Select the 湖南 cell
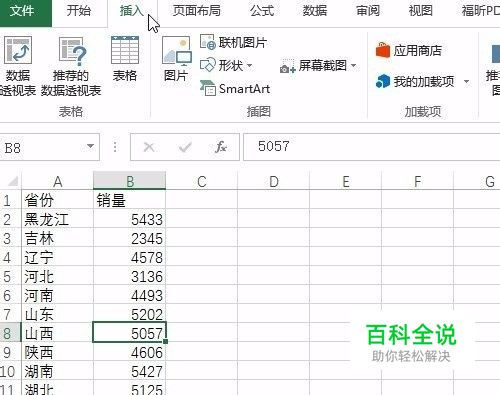 tap(57, 371)
